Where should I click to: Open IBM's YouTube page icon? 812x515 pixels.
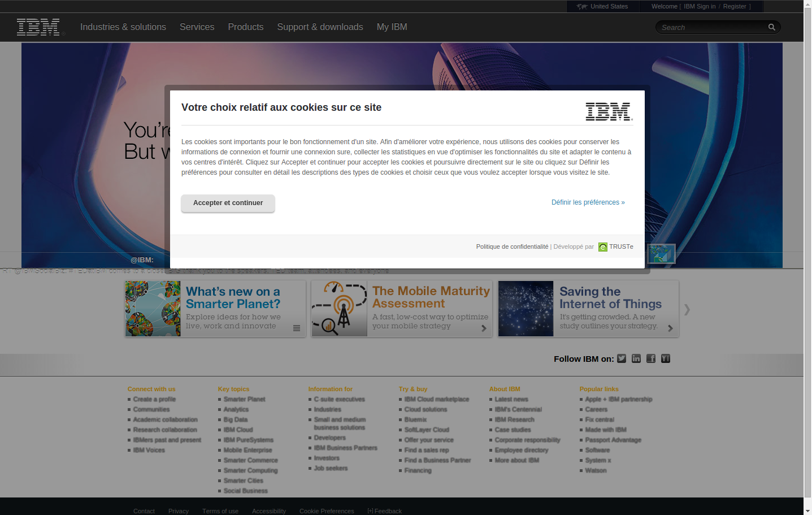click(x=666, y=358)
